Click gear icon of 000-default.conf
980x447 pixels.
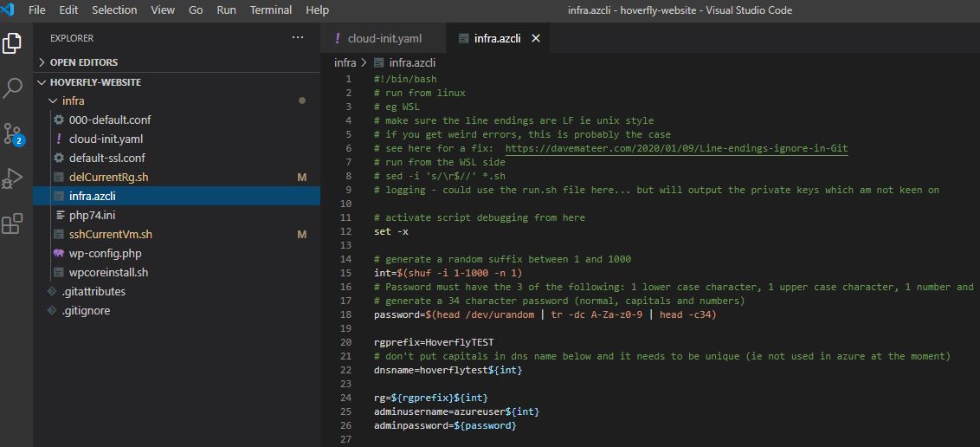[59, 120]
